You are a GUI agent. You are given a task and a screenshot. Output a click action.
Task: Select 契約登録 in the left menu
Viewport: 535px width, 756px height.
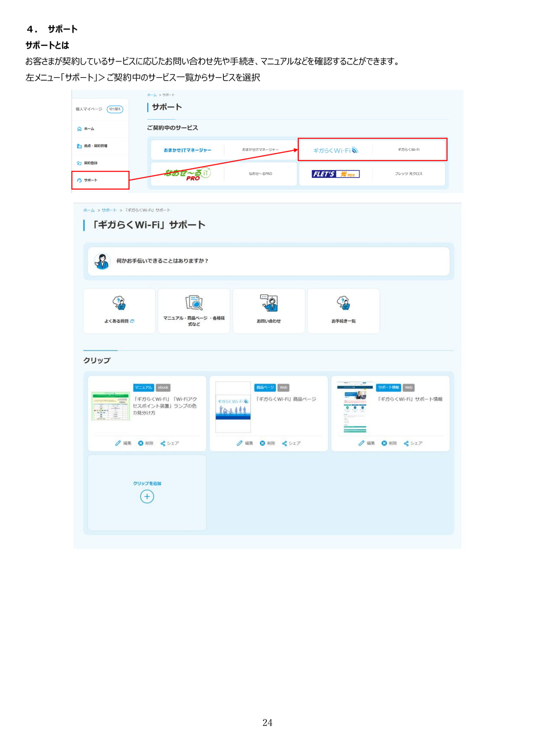(100, 163)
